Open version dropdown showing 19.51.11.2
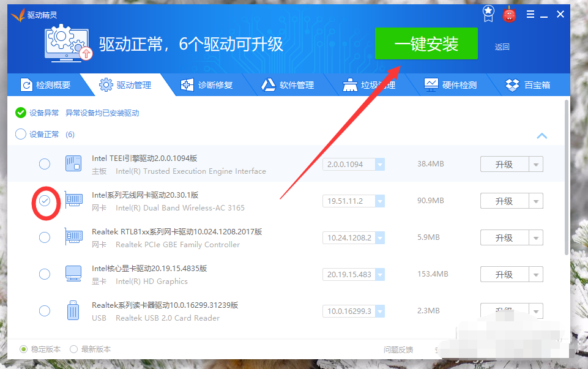The height and width of the screenshot is (369, 588). 380,201
